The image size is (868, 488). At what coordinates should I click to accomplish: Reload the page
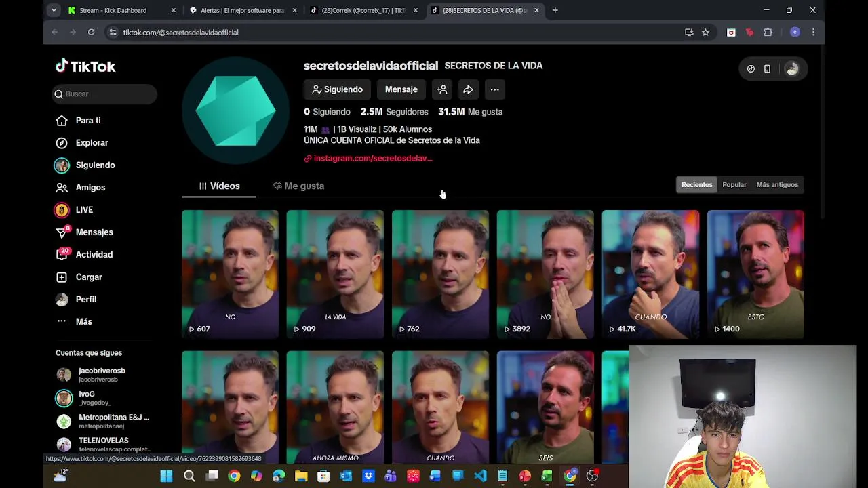pos(91,32)
